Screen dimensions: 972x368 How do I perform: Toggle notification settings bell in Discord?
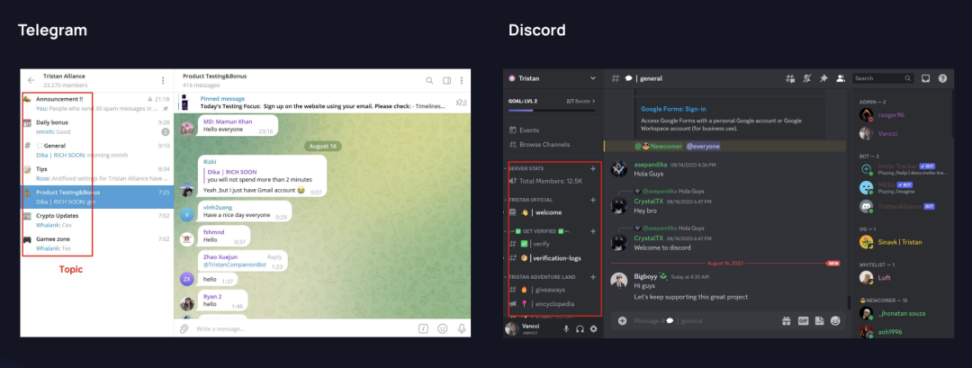point(807,79)
